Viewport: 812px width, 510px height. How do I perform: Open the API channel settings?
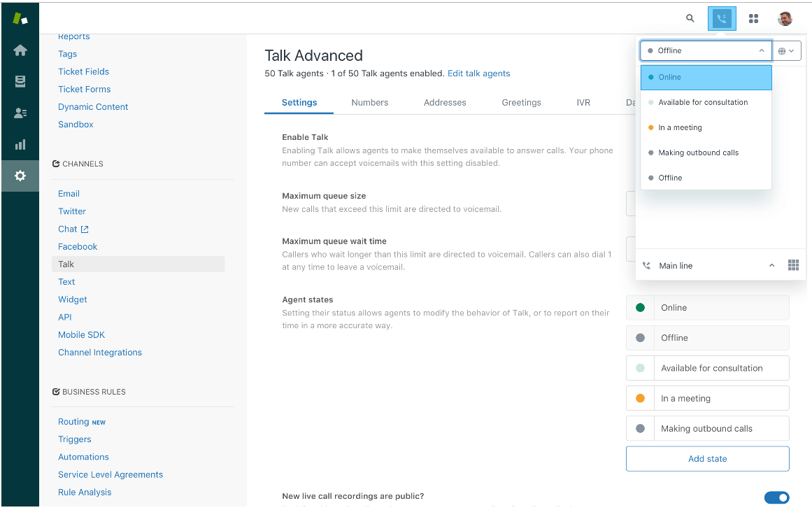[65, 317]
